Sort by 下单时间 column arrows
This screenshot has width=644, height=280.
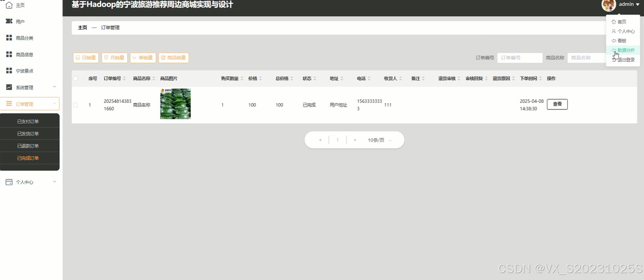tap(541, 79)
